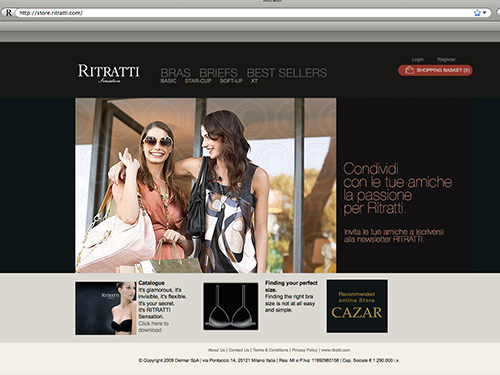Open the Catalogue cover thumbnail
Screen dimensions: 500x375
click(106, 308)
